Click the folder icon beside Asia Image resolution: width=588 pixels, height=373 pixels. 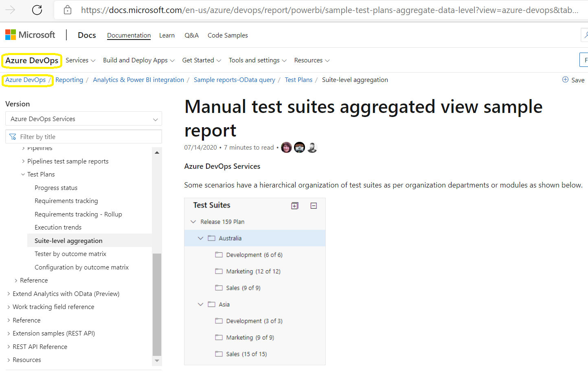click(211, 304)
